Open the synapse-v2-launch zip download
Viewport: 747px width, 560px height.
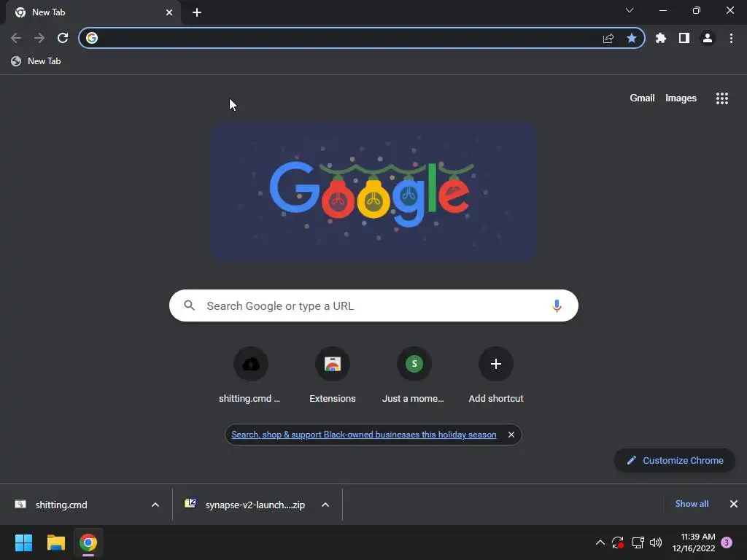pos(245,505)
